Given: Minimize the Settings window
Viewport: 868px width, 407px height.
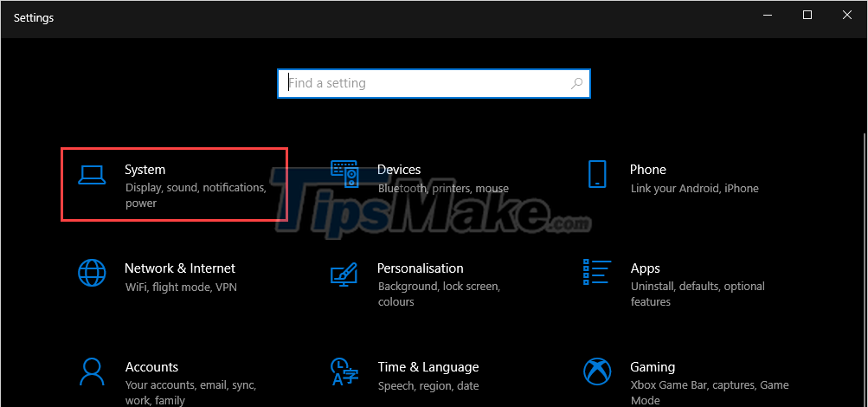Looking at the screenshot, I should coord(768,16).
